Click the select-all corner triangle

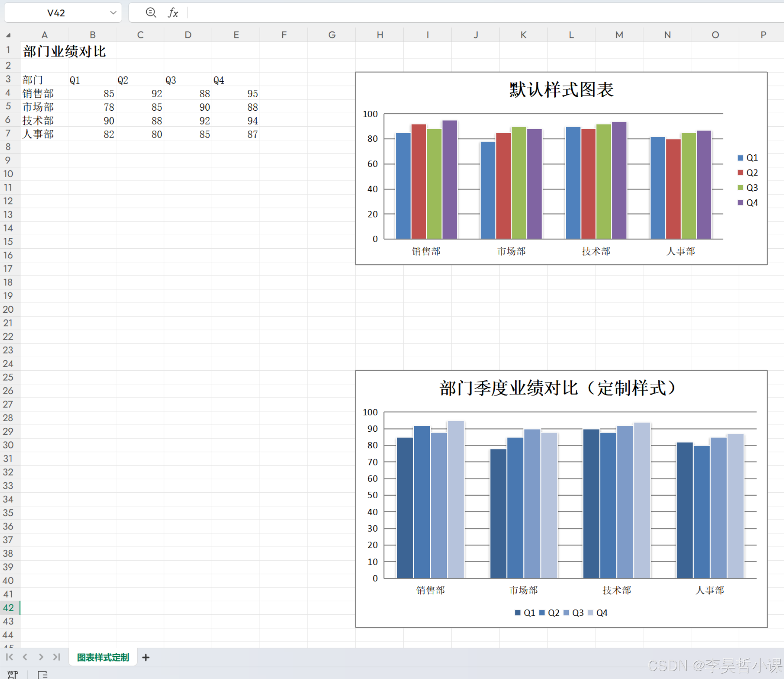click(8, 35)
